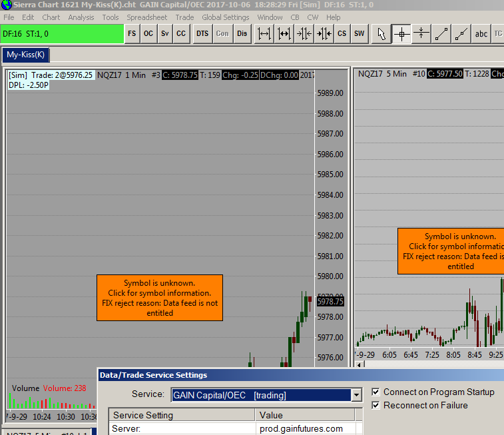Toggle Reconnect on Failure checkbox
This screenshot has width=504, height=435.
(x=376, y=405)
